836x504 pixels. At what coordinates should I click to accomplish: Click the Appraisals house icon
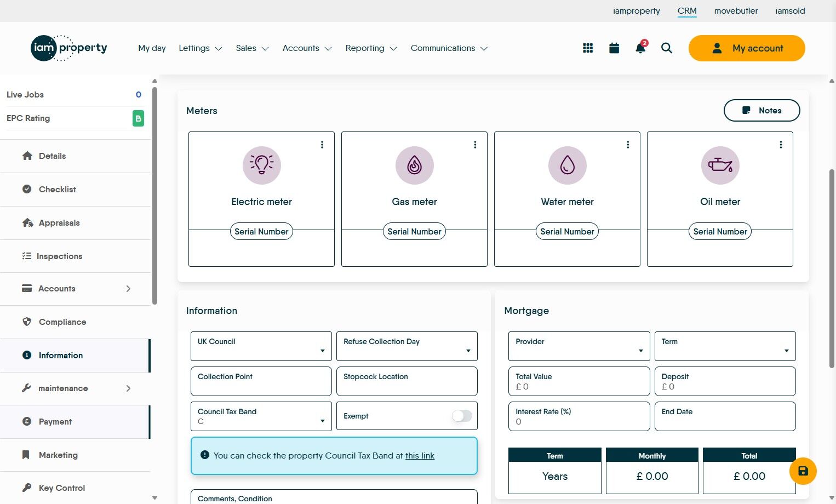click(x=27, y=222)
